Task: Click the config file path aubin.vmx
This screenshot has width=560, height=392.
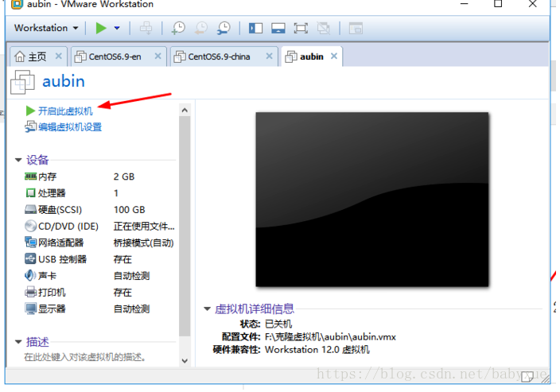Action: [x=330, y=336]
